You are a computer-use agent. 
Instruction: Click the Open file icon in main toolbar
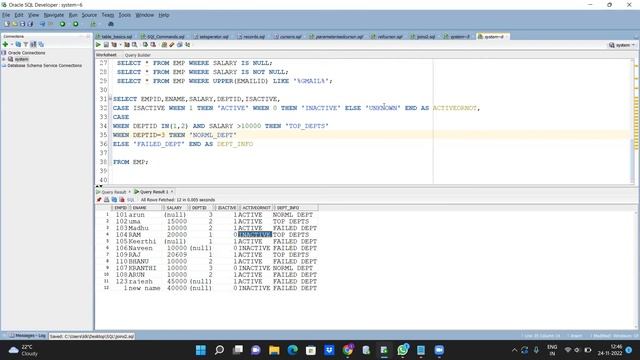(15, 24)
